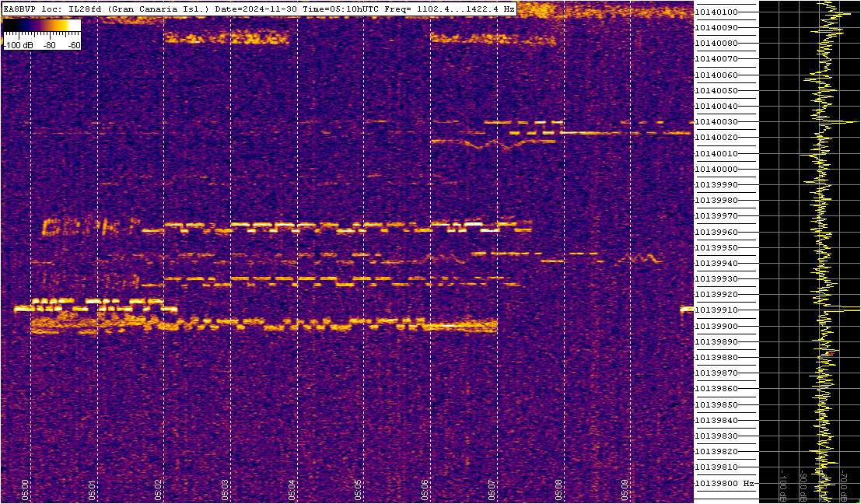The width and height of the screenshot is (861, 504).
Task: Select the 10139930 frequency label
Action: (716, 279)
